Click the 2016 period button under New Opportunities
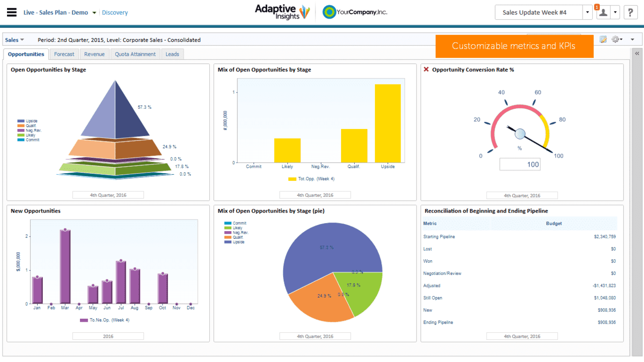The height and width of the screenshot is (362, 644). [x=108, y=336]
